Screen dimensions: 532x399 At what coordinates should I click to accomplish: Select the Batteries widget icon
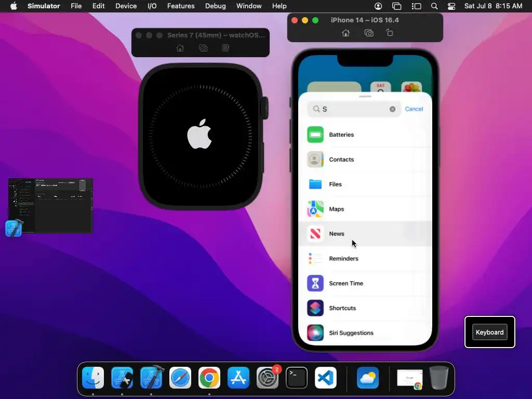point(315,135)
